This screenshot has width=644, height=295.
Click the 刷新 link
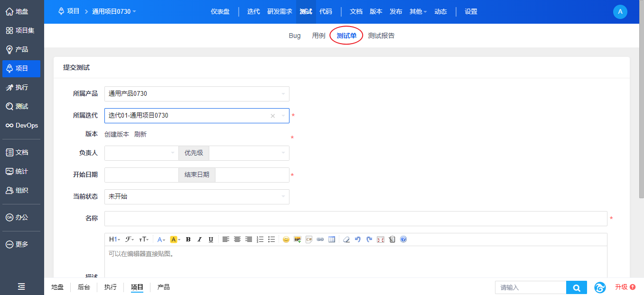140,134
